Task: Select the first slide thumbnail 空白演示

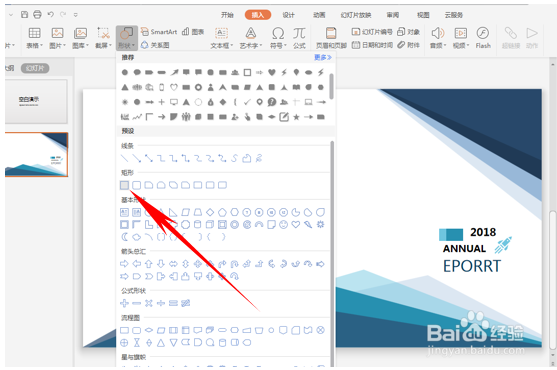Action: point(36,102)
